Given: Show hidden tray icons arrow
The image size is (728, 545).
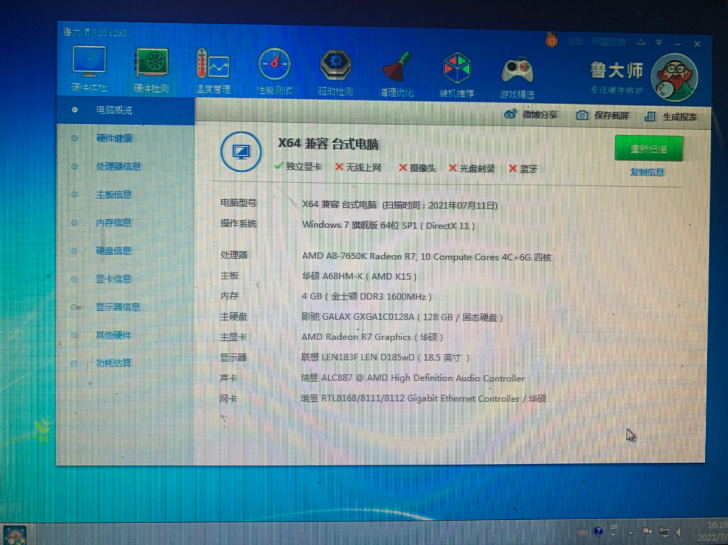Looking at the screenshot, I should (630, 532).
